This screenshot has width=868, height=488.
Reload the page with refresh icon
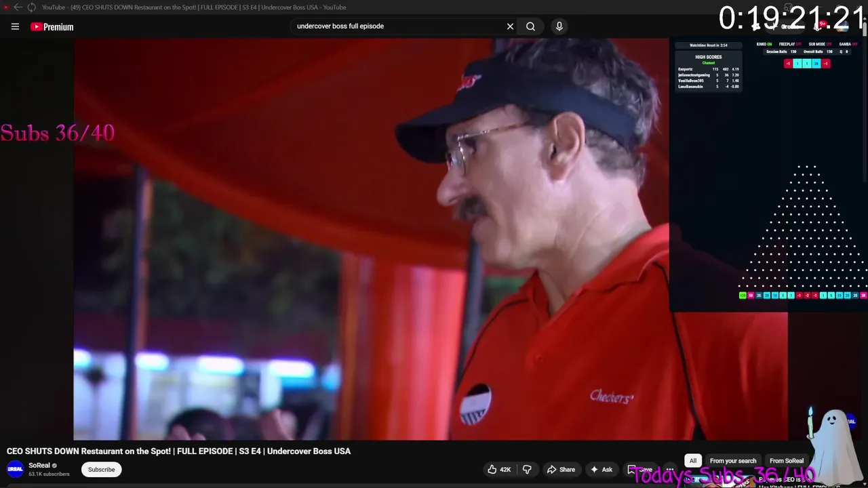click(x=31, y=7)
